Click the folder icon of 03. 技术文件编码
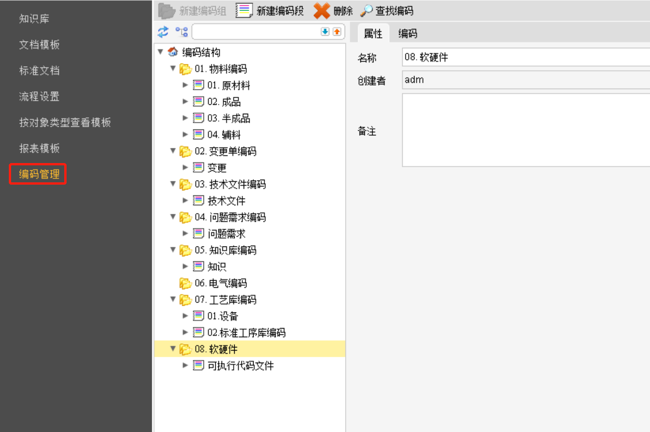 pyautogui.click(x=185, y=184)
